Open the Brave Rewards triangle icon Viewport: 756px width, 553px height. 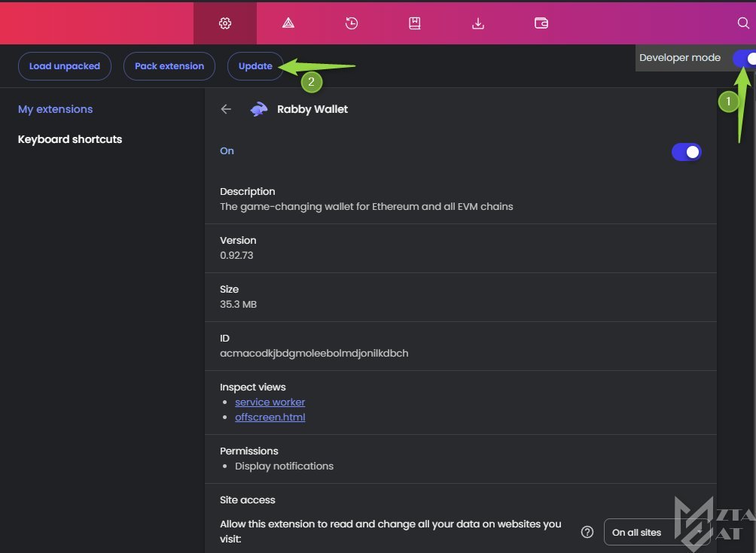(288, 23)
